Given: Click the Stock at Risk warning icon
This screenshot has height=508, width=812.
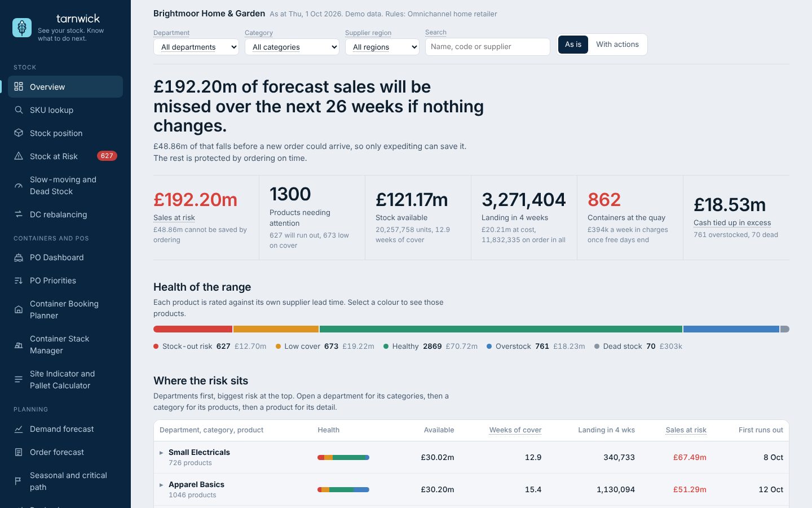Looking at the screenshot, I should (x=19, y=156).
